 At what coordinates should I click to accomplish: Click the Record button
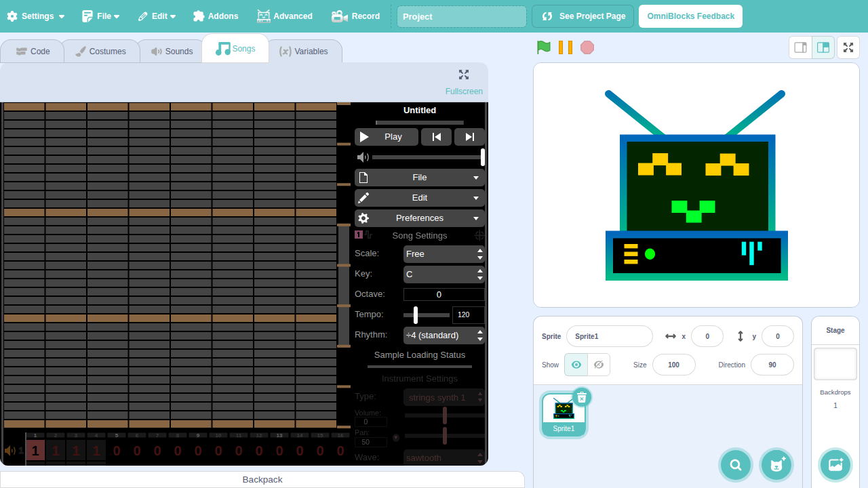point(355,16)
